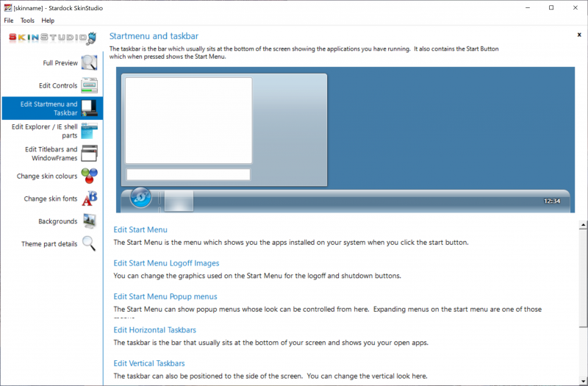
Task: Select the Backgrounds monitor icon
Action: point(89,221)
